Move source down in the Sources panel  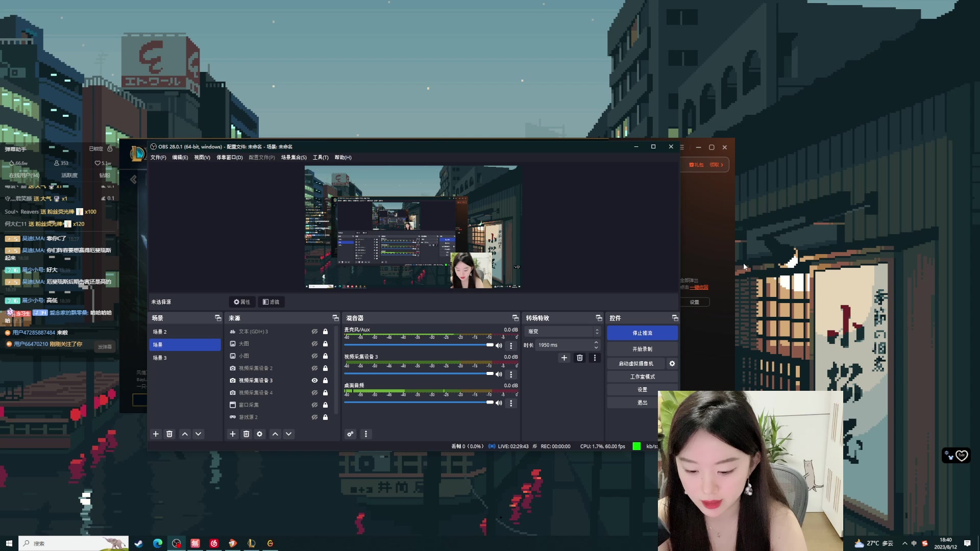pos(289,434)
